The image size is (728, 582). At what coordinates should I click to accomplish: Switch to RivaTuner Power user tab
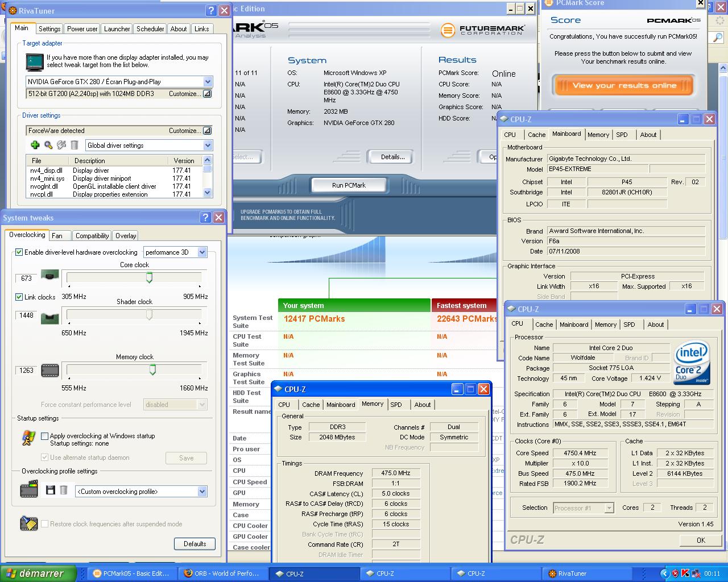(x=82, y=29)
